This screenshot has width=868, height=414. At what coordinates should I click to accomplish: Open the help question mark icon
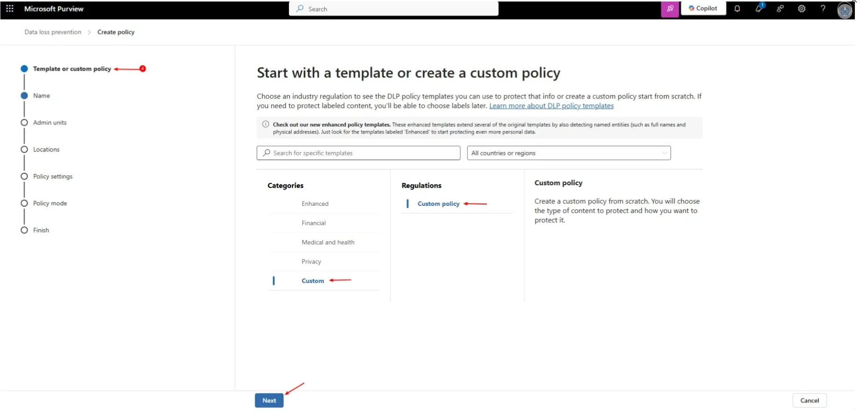823,8
